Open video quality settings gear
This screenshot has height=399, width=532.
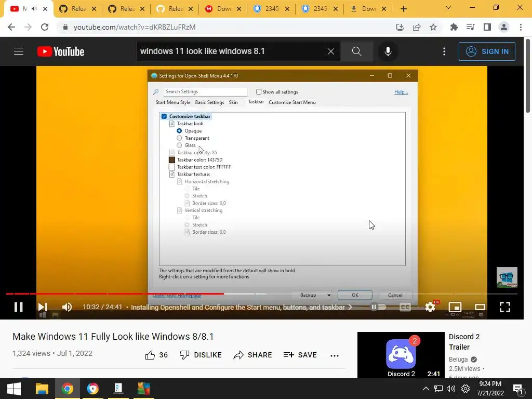pos(430,307)
